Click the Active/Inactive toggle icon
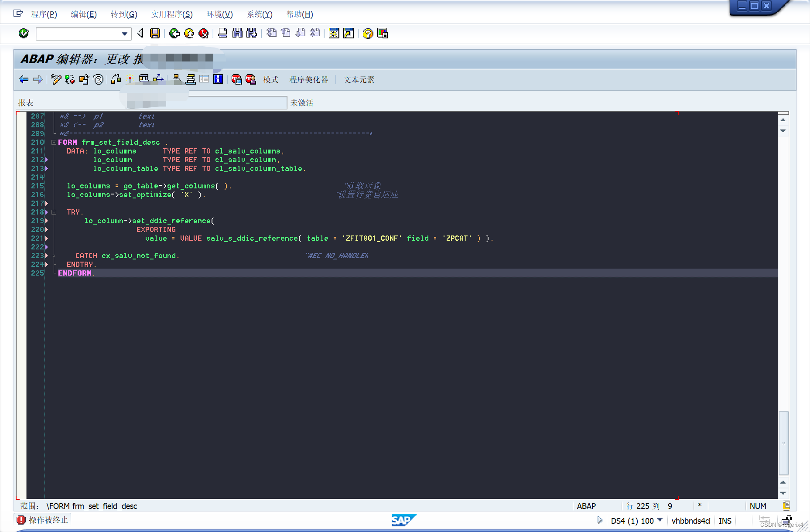Screen dimensions: 810x532 coord(70,79)
